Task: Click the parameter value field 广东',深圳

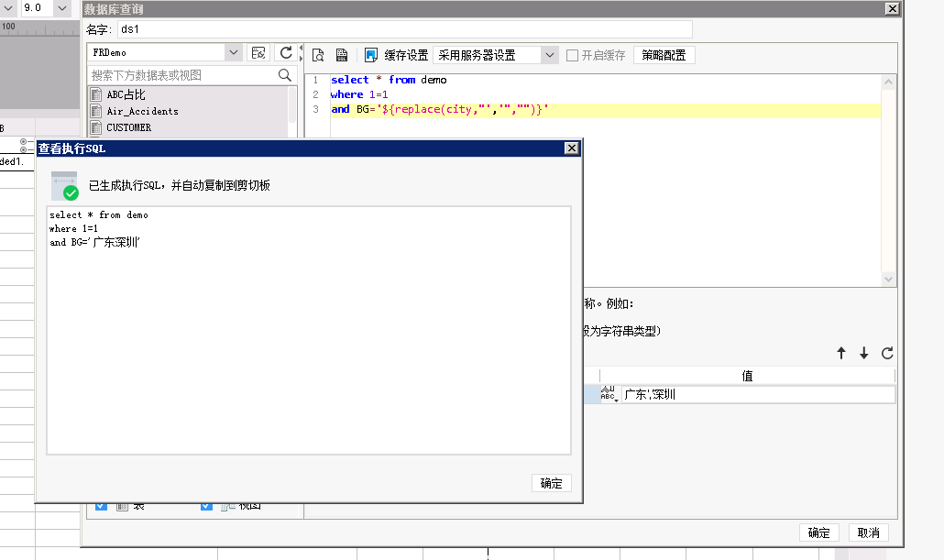Action: (x=758, y=394)
